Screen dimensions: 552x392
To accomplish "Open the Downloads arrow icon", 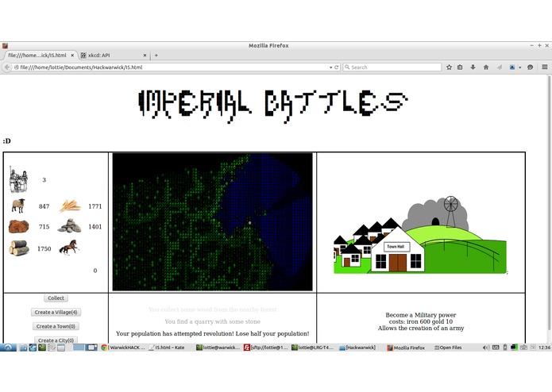I will 473,67.
